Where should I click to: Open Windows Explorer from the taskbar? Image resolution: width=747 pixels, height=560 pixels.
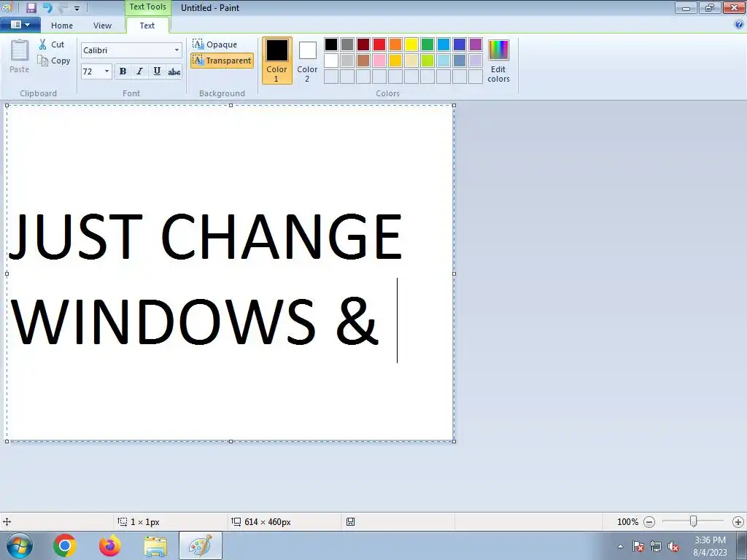coord(155,546)
